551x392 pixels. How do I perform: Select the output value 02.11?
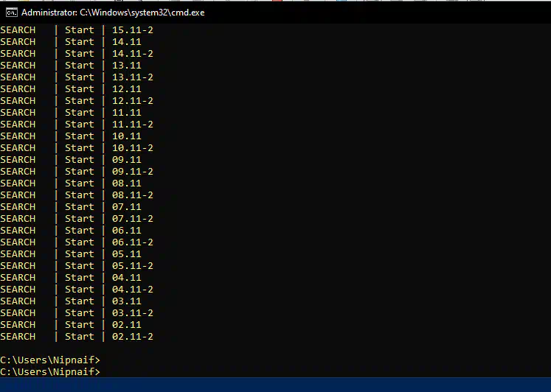pyautogui.click(x=127, y=325)
